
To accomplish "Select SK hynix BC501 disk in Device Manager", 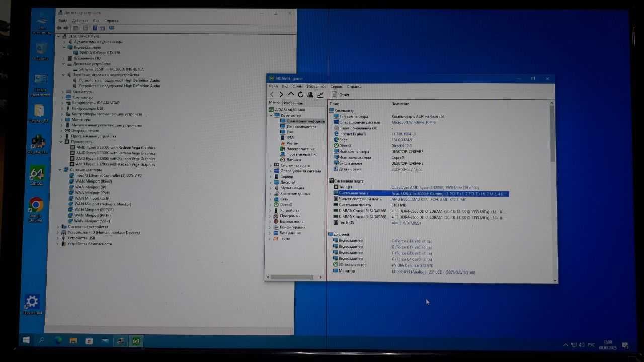I will tap(111, 69).
